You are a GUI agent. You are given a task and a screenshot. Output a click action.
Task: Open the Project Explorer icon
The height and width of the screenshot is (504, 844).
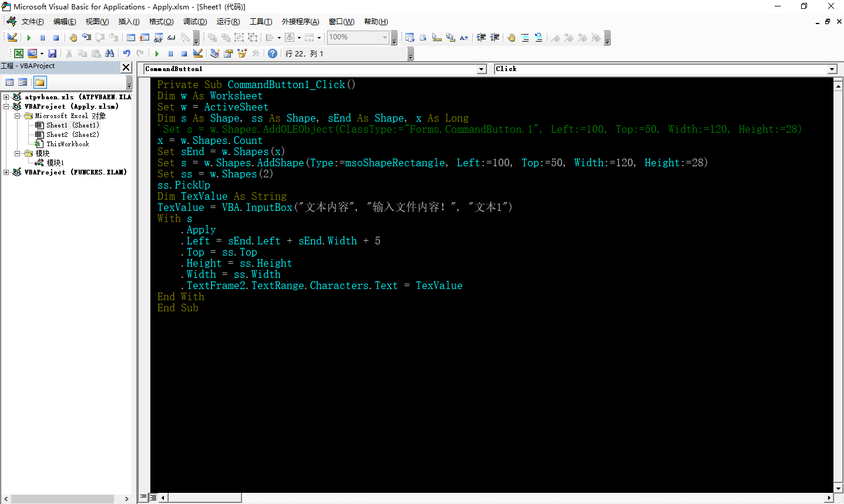(x=214, y=53)
